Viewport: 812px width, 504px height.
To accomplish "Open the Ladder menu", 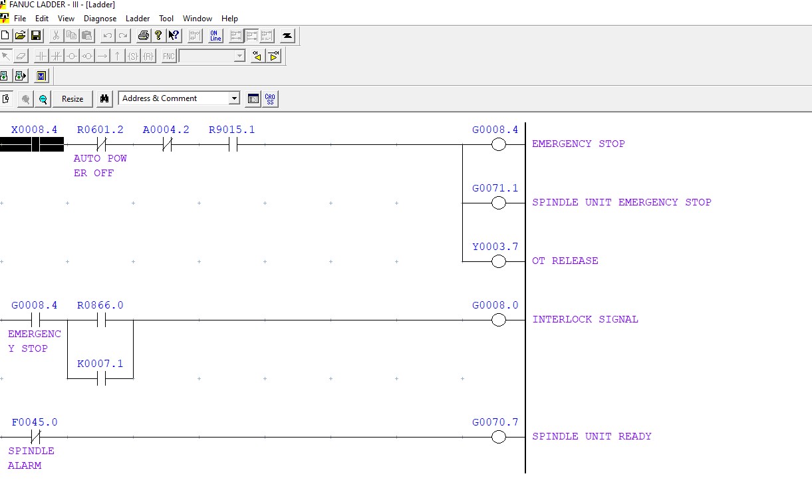I will pos(138,19).
